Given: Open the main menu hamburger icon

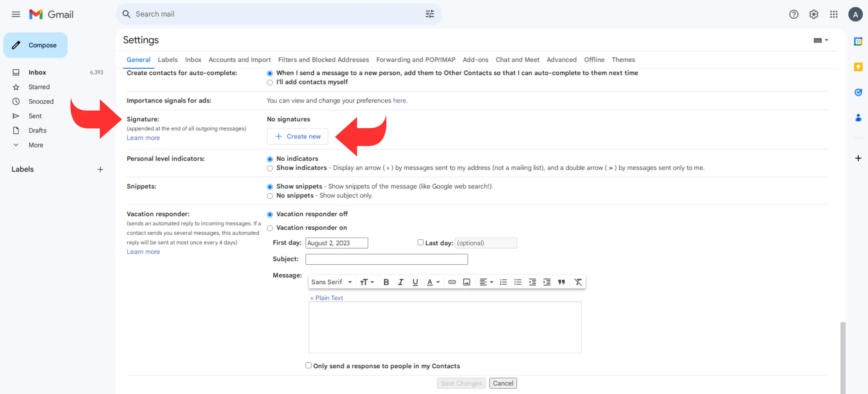Looking at the screenshot, I should point(16,14).
